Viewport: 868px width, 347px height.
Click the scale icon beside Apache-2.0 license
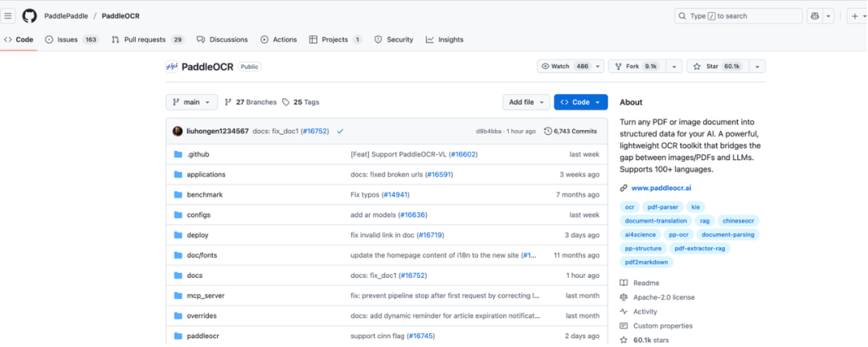click(x=624, y=297)
